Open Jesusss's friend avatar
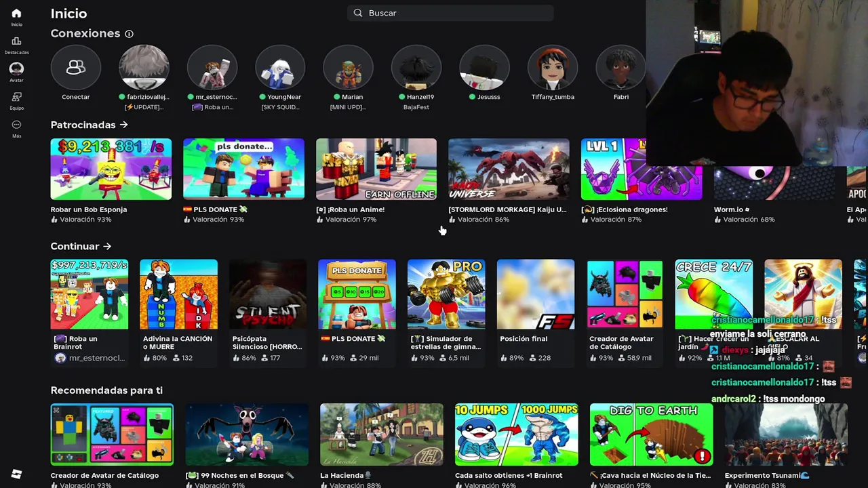Image resolution: width=868 pixels, height=488 pixels. point(484,67)
